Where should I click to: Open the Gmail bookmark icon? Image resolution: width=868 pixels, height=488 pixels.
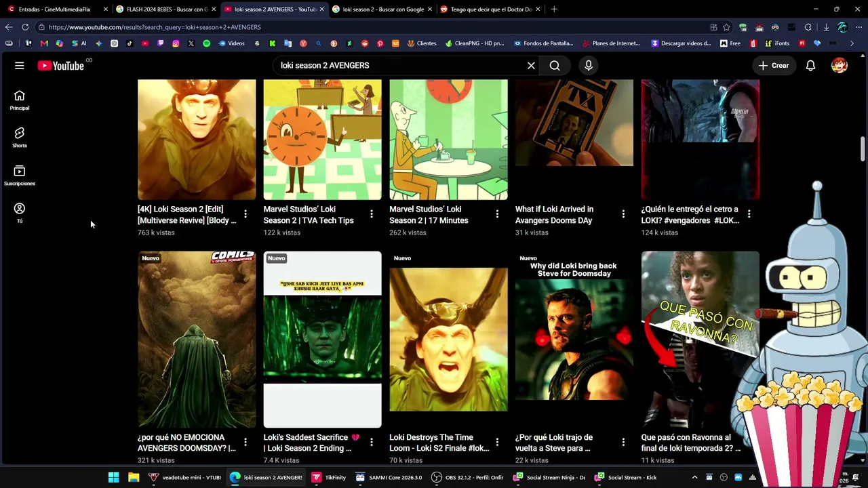pos(44,43)
